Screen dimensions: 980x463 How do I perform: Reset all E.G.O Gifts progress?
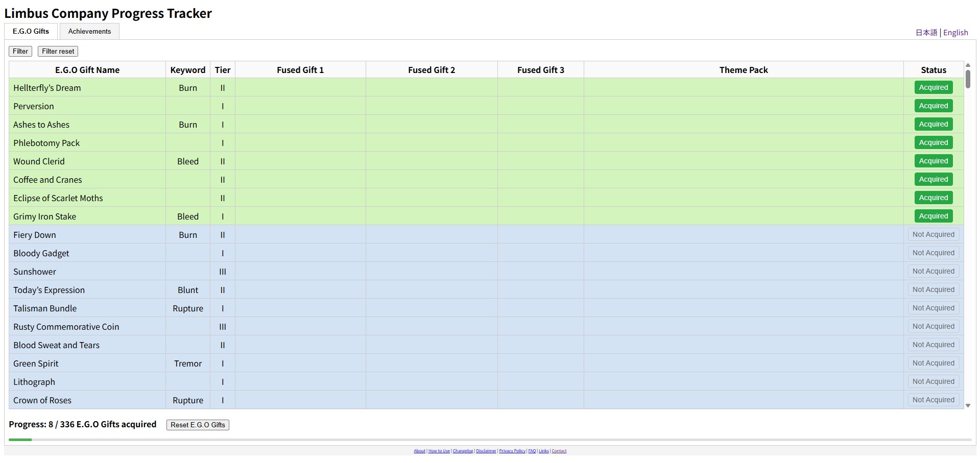197,424
